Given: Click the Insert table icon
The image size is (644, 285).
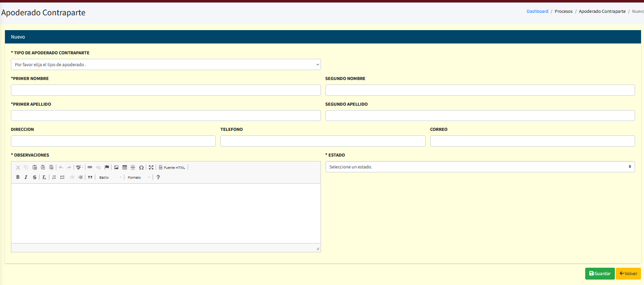Looking at the screenshot, I should pos(124,167).
